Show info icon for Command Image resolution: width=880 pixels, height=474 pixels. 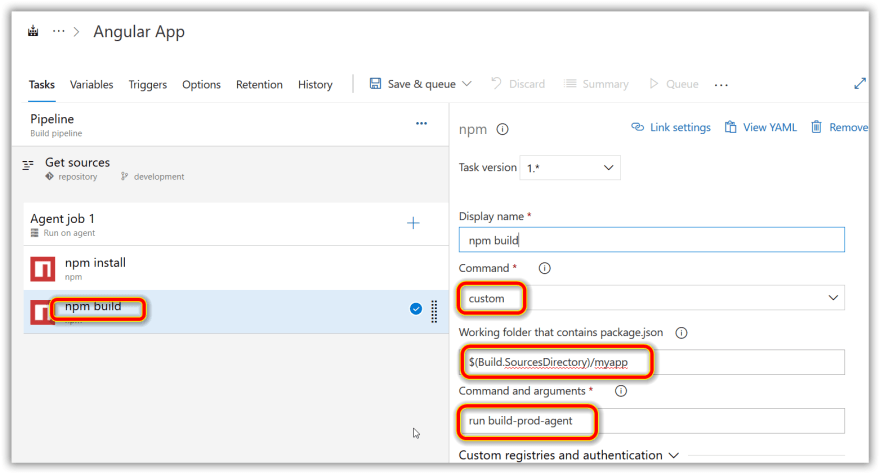click(544, 268)
